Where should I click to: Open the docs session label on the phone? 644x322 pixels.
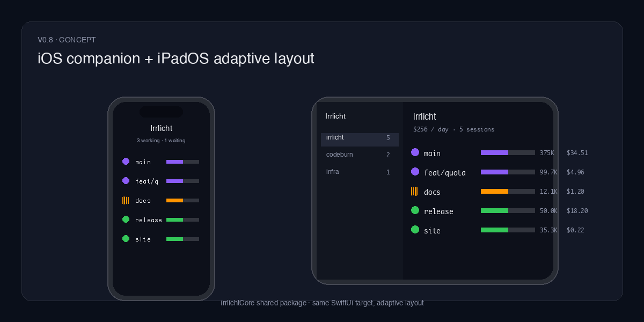tap(143, 201)
